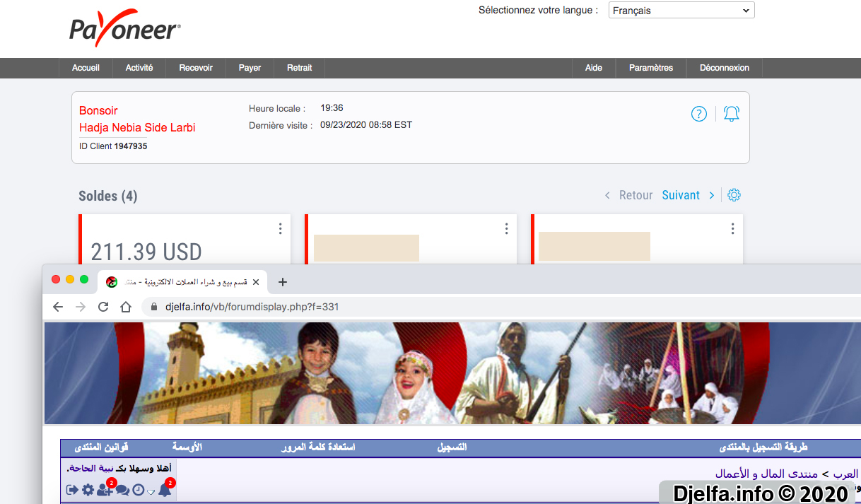
Task: Open the Payoneer help question-mark icon
Action: pos(699,114)
